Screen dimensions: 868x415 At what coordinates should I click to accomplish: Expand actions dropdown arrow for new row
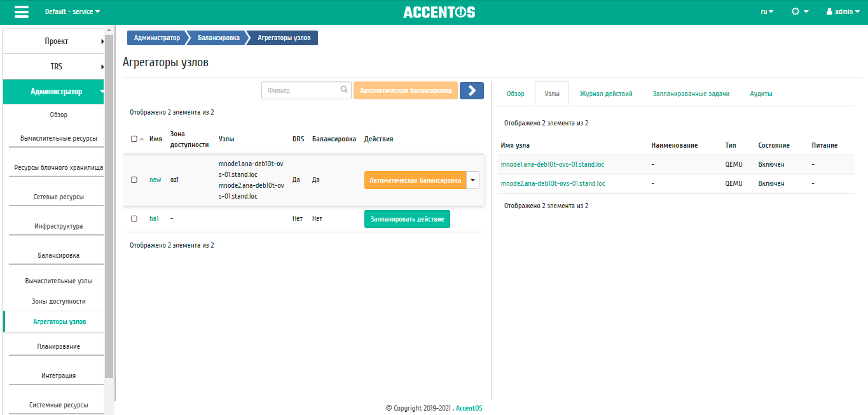click(x=472, y=180)
